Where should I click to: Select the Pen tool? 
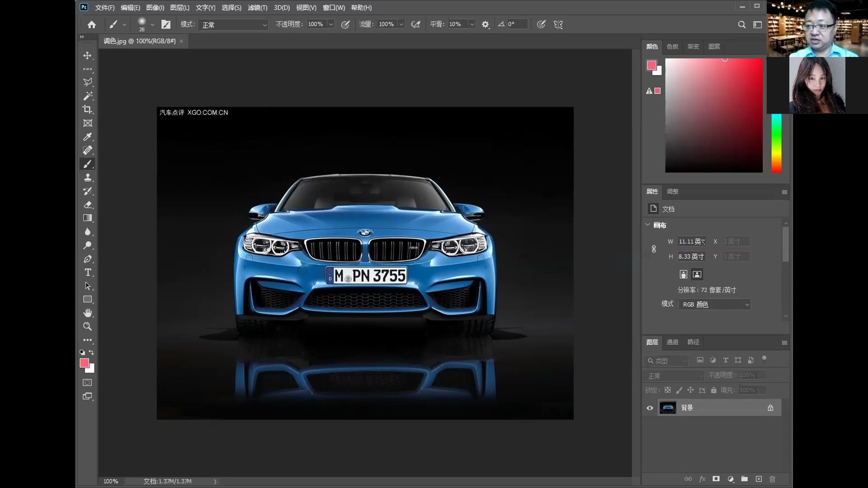point(87,258)
